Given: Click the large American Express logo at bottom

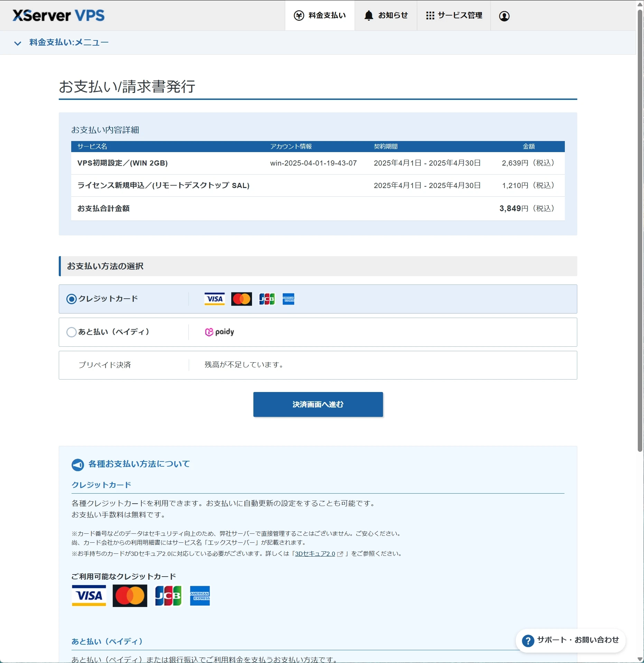Looking at the screenshot, I should tap(200, 596).
